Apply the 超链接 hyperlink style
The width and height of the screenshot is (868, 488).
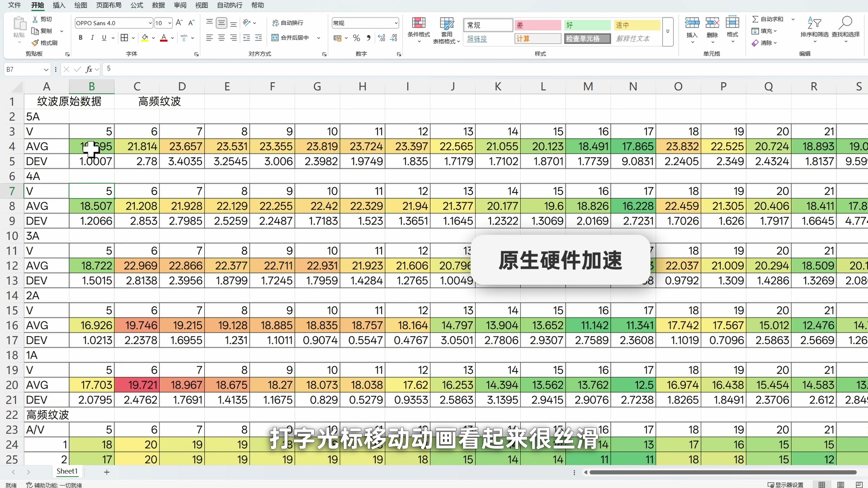click(488, 39)
